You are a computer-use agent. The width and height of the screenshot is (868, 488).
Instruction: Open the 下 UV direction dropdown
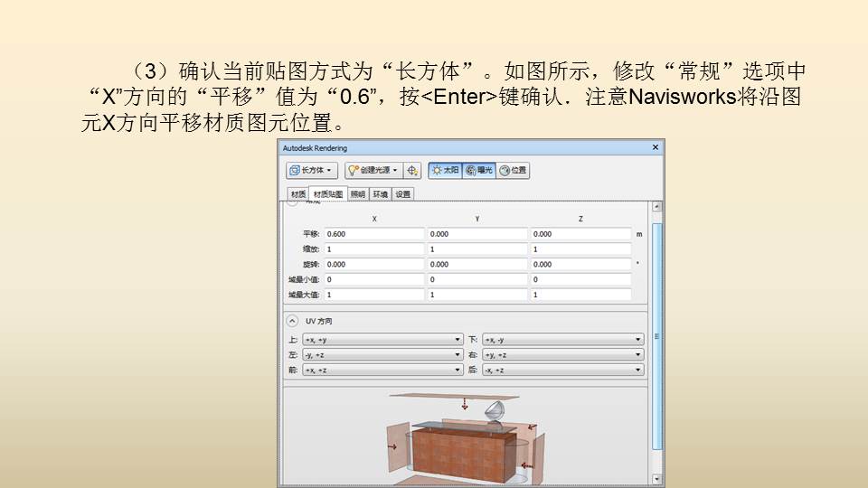563,339
